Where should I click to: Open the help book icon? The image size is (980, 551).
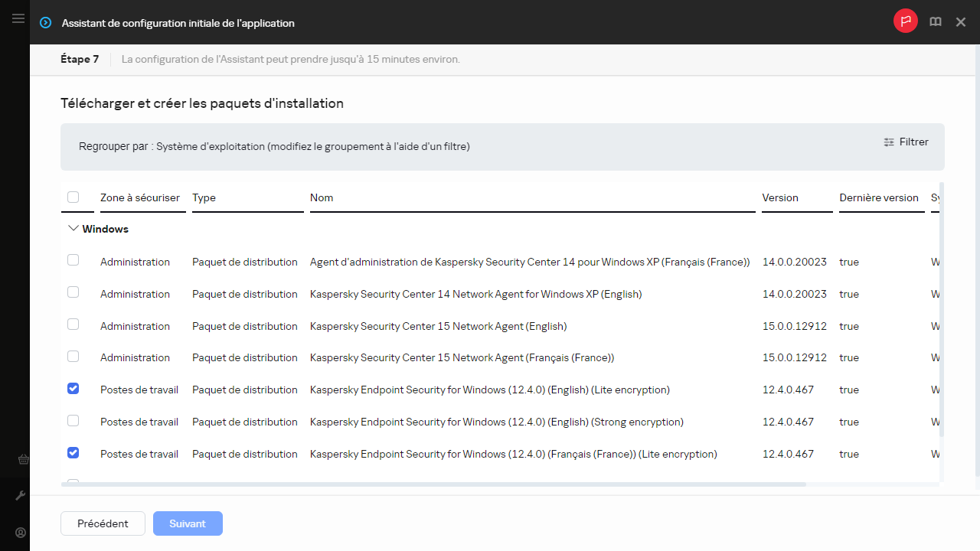click(x=935, y=22)
